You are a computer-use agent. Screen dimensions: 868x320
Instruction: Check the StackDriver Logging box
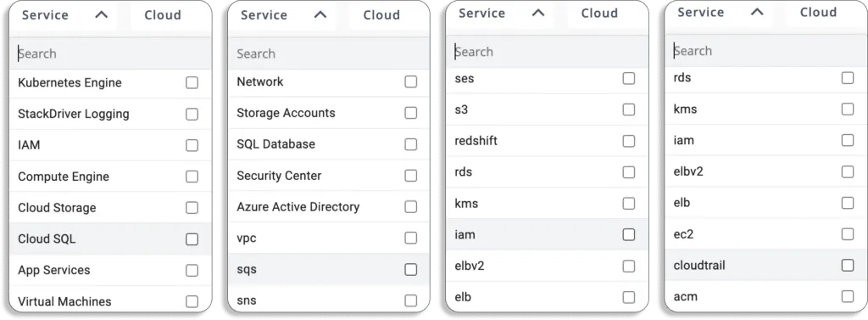(192, 115)
